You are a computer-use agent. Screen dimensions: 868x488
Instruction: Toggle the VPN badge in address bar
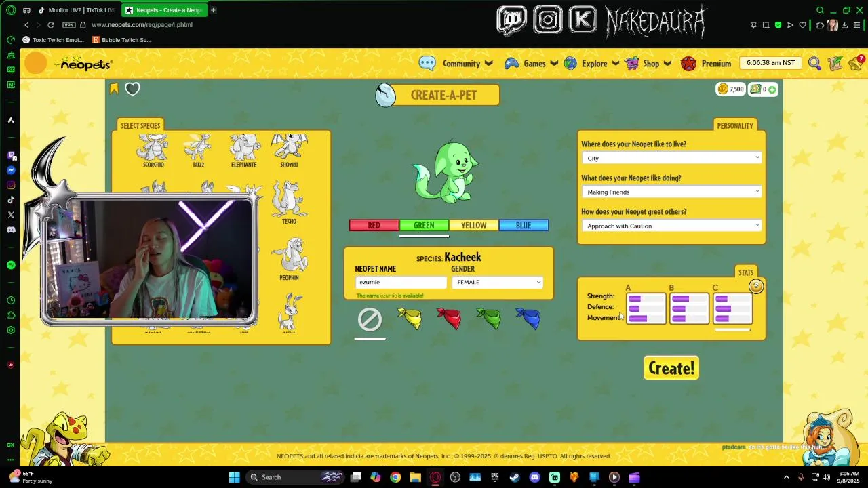click(x=68, y=25)
